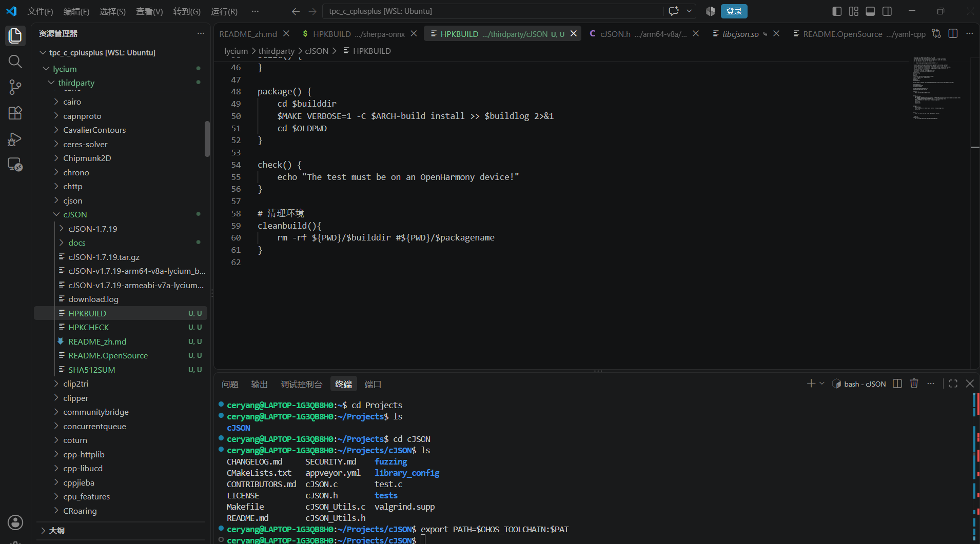Screen dimensions: 980x544
Task: Open the 运行(R) menu
Action: point(224,11)
